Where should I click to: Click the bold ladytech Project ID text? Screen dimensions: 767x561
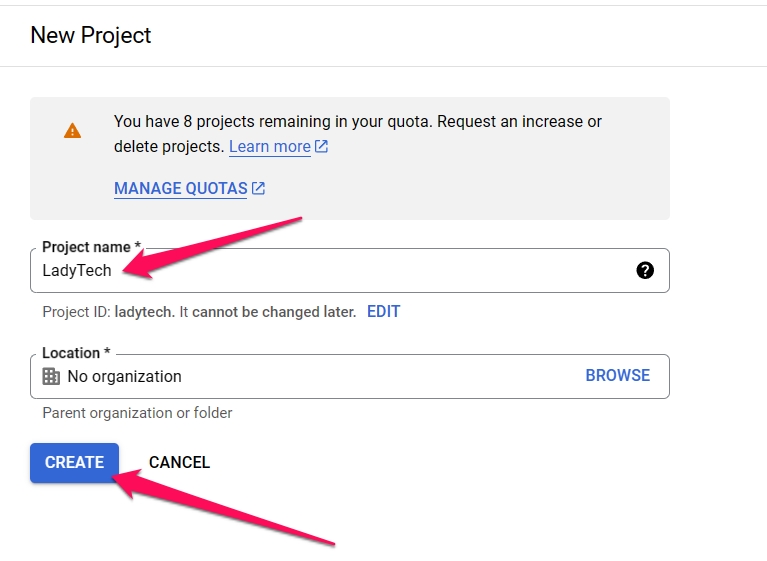coord(144,312)
